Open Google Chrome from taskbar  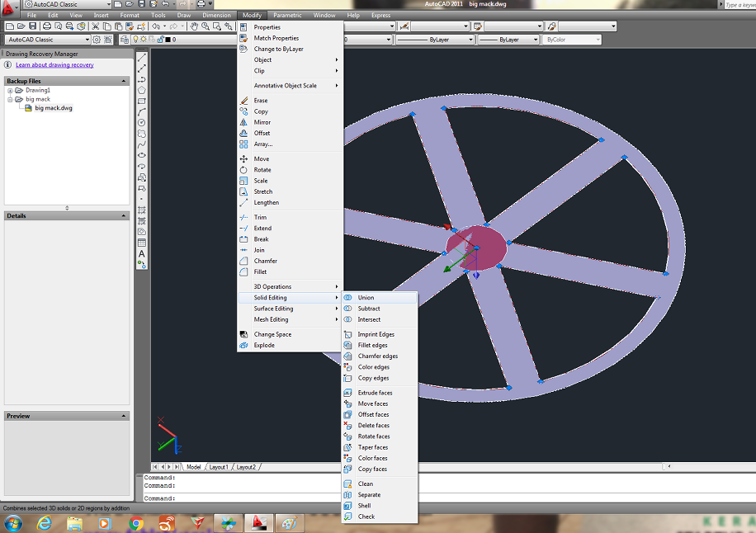[x=136, y=523]
